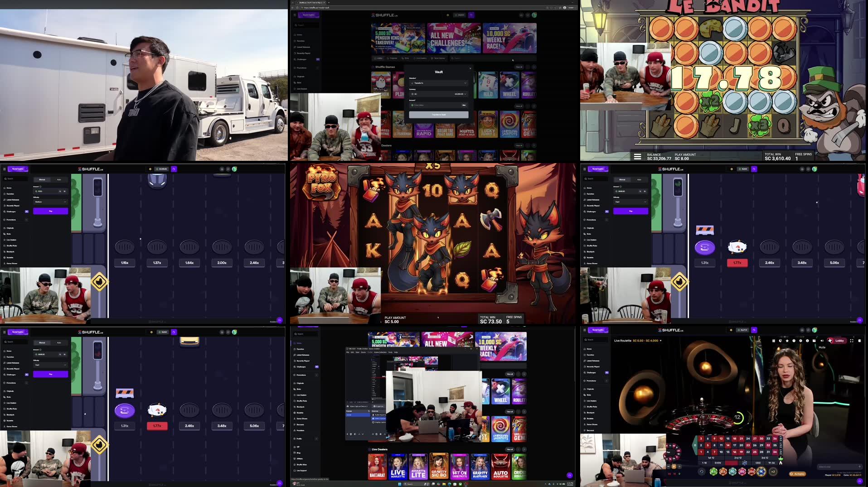Open the Slots section in the Shuffle sidebar
Viewport: 868px width, 487px height.
pyautogui.click(x=589, y=395)
